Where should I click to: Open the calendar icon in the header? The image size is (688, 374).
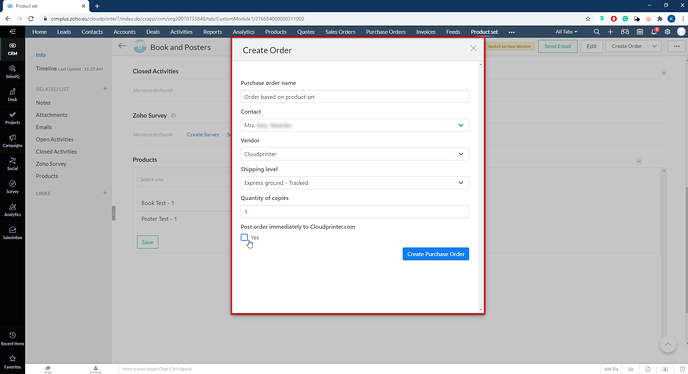tap(640, 32)
